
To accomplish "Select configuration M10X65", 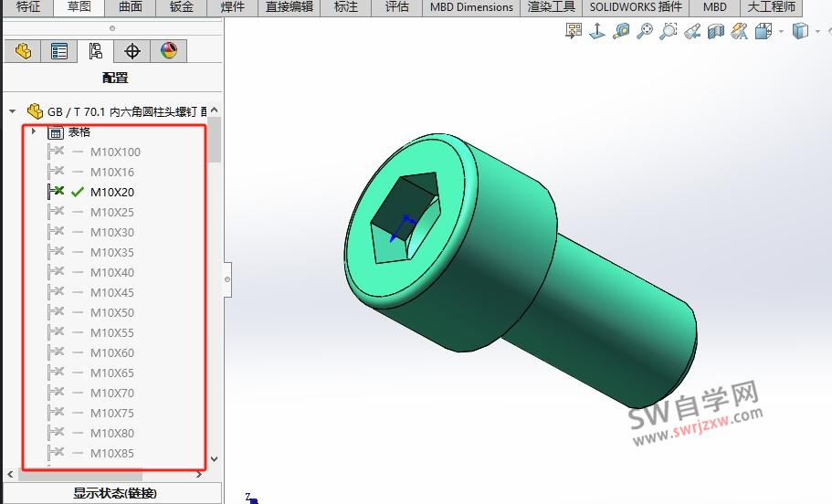I will point(112,373).
